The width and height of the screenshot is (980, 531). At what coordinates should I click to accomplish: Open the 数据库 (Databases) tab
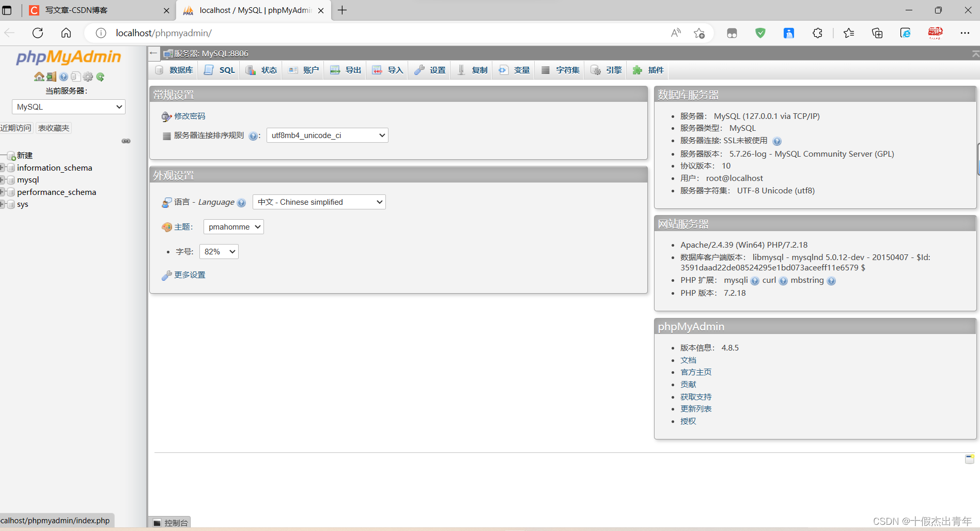point(174,70)
